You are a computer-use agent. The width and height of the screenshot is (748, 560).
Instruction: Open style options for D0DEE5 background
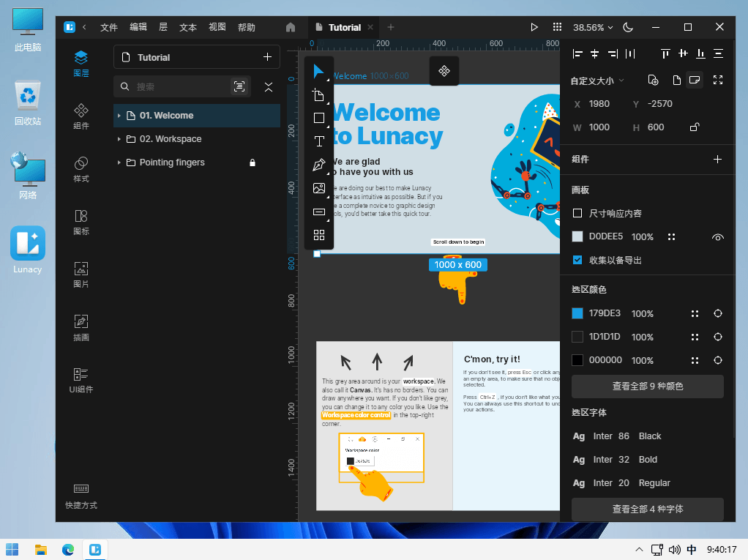click(671, 237)
